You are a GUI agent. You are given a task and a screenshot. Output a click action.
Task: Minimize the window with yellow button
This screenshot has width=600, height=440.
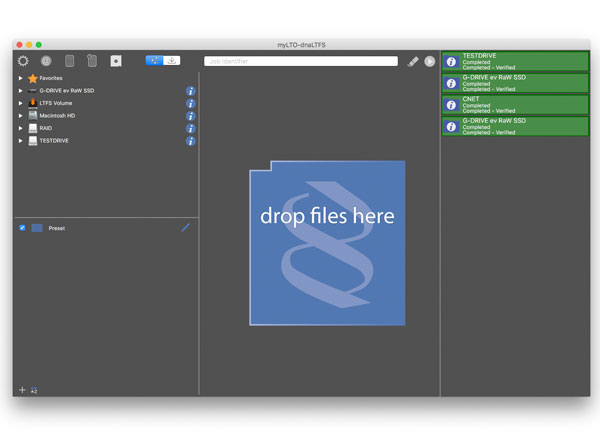(29, 45)
